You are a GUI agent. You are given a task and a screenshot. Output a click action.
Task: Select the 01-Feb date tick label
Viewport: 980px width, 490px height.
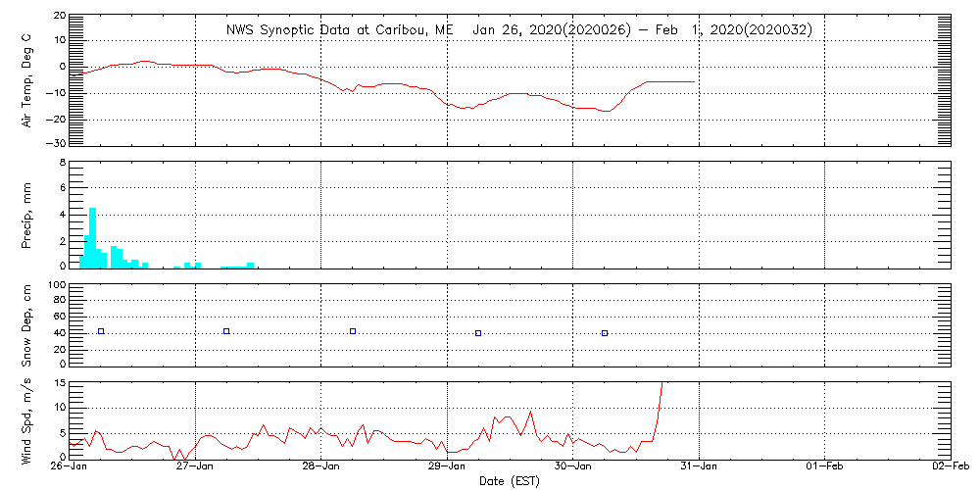[825, 467]
